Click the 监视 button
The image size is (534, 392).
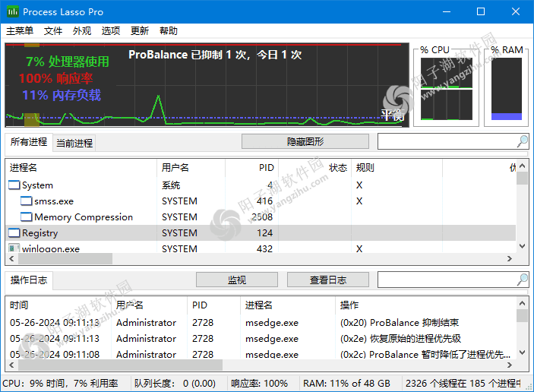point(237,280)
